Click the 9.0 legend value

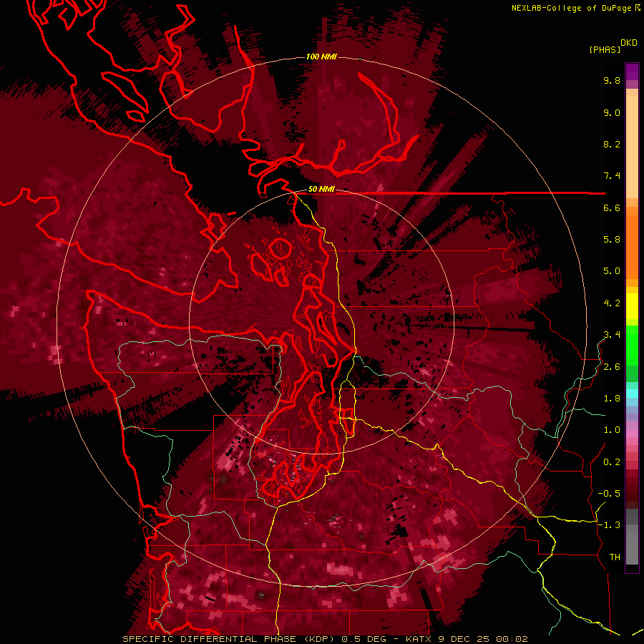(612, 112)
